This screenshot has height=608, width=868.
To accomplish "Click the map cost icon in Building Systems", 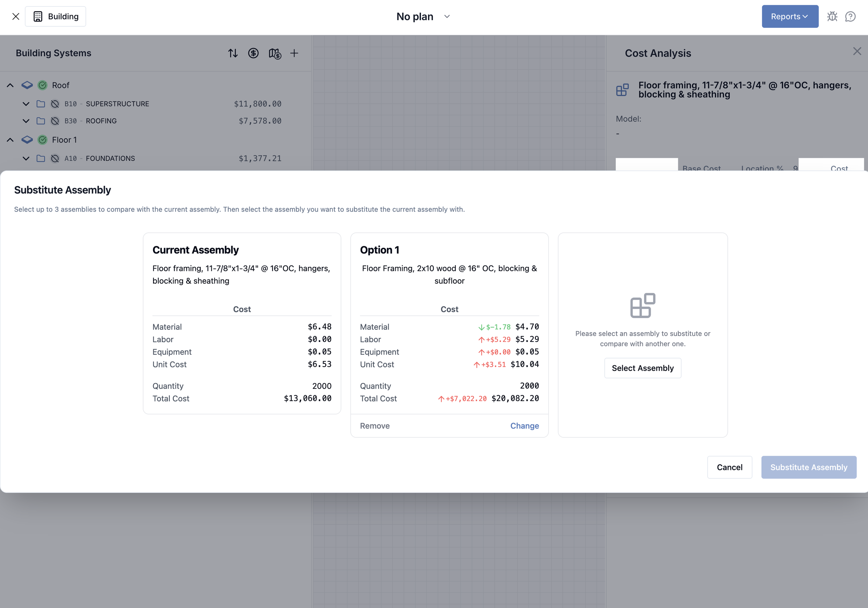I will [275, 54].
